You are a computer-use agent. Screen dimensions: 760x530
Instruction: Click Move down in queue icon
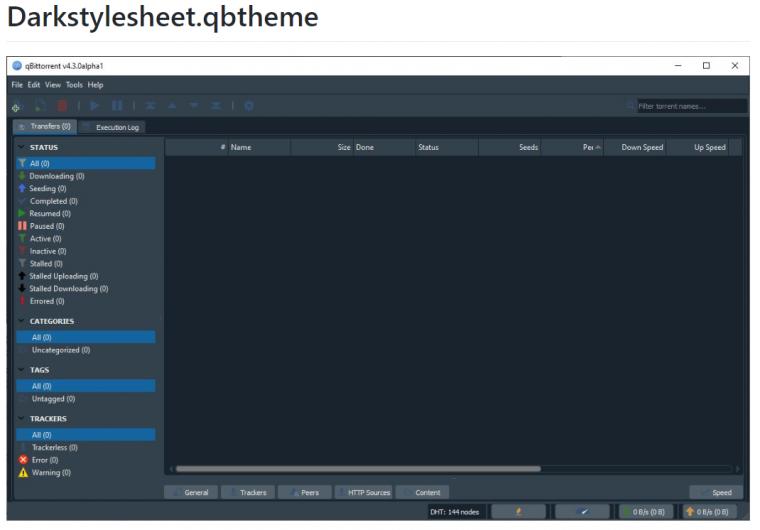point(194,105)
